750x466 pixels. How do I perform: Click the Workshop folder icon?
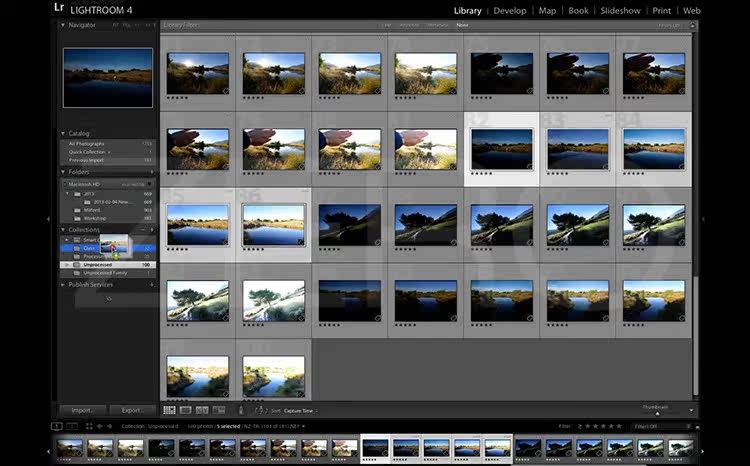tap(77, 218)
